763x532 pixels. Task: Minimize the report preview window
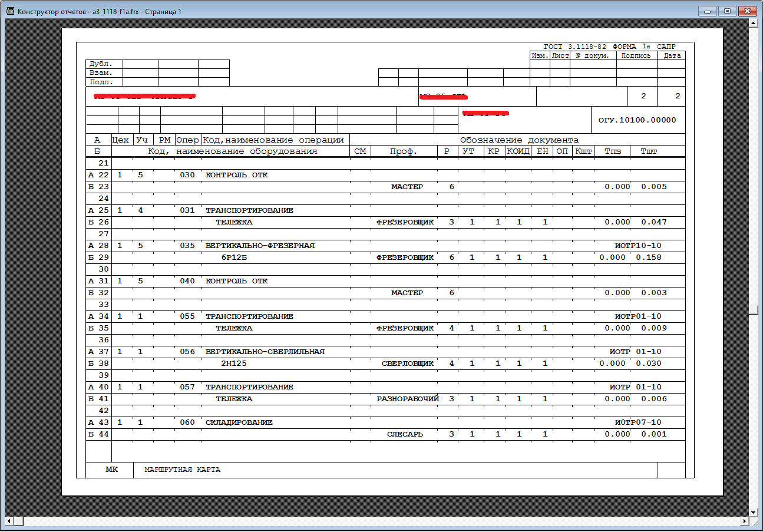point(707,11)
